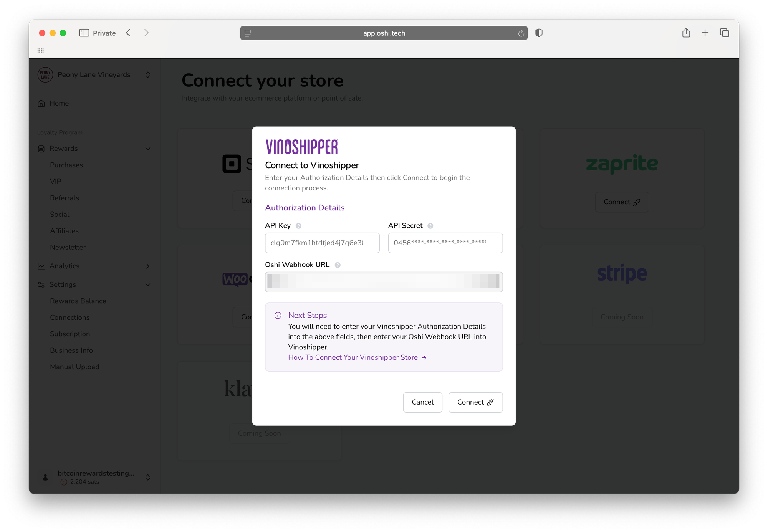The width and height of the screenshot is (768, 532).
Task: Open Settings in the sidebar
Action: 63,284
